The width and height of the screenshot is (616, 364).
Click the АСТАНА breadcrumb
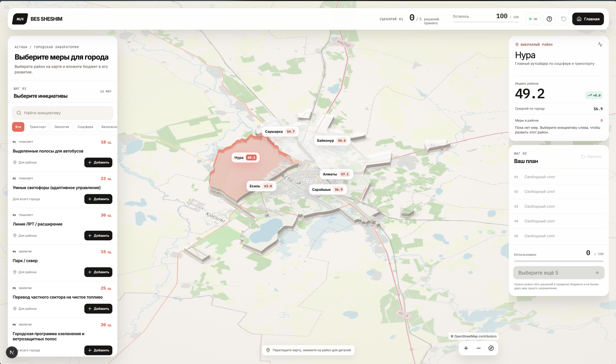(21, 47)
